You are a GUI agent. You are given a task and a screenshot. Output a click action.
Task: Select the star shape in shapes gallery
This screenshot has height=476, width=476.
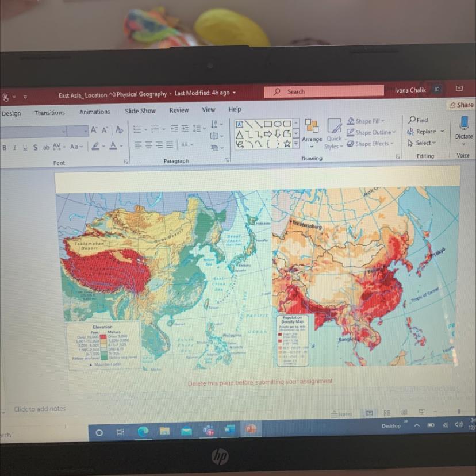point(287,144)
